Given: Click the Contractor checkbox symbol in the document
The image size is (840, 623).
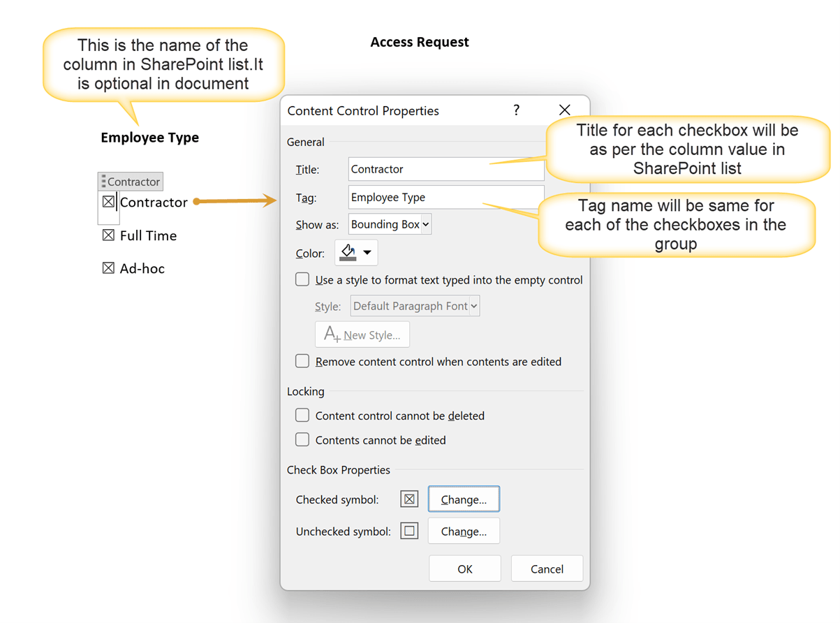Looking at the screenshot, I should click(108, 202).
